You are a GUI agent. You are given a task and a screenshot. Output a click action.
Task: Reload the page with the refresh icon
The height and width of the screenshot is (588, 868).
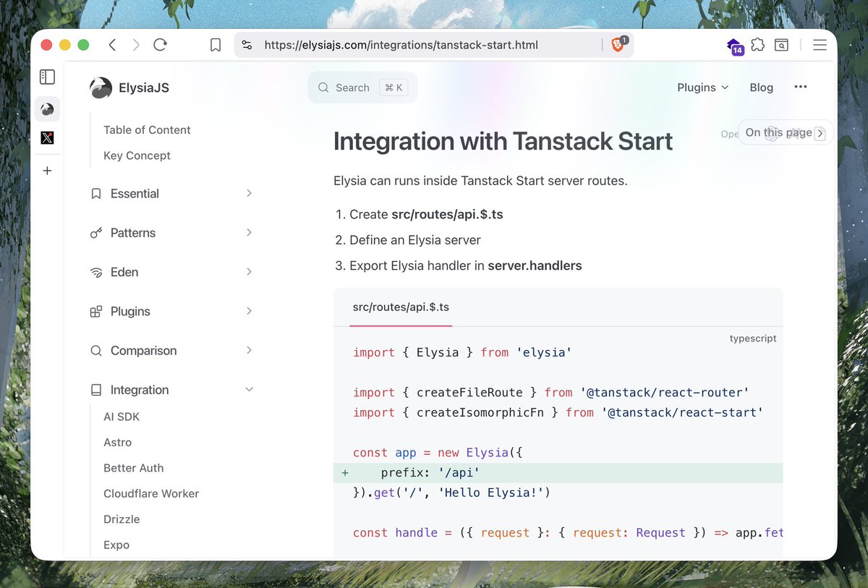[x=160, y=45]
